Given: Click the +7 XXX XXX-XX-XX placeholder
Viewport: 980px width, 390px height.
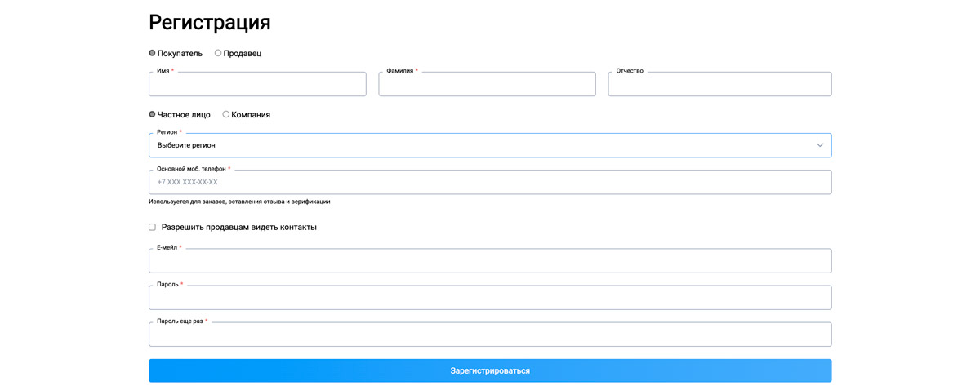Looking at the screenshot, I should click(x=188, y=182).
